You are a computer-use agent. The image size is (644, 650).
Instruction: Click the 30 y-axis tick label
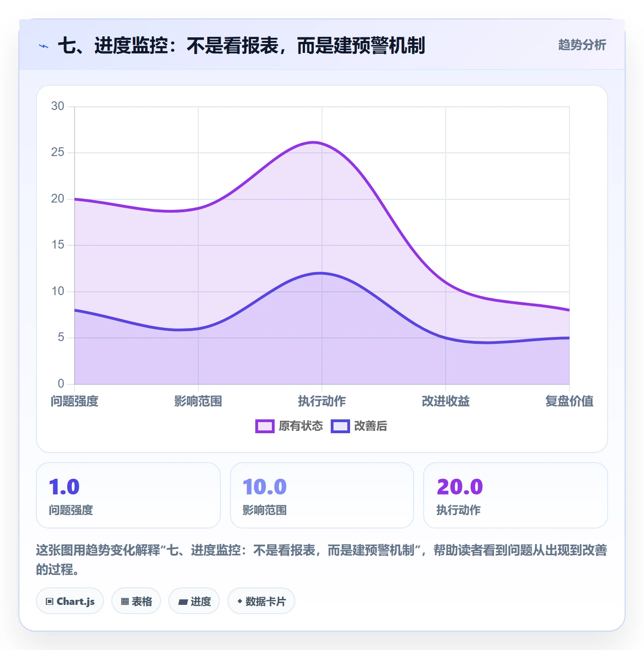(x=57, y=106)
